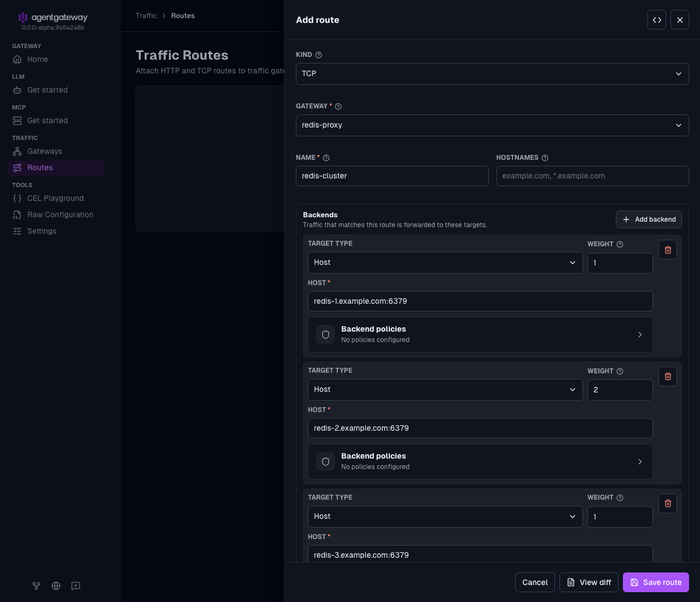Open the first backend's Target Type dropdown
This screenshot has height=602, width=700.
(x=445, y=263)
